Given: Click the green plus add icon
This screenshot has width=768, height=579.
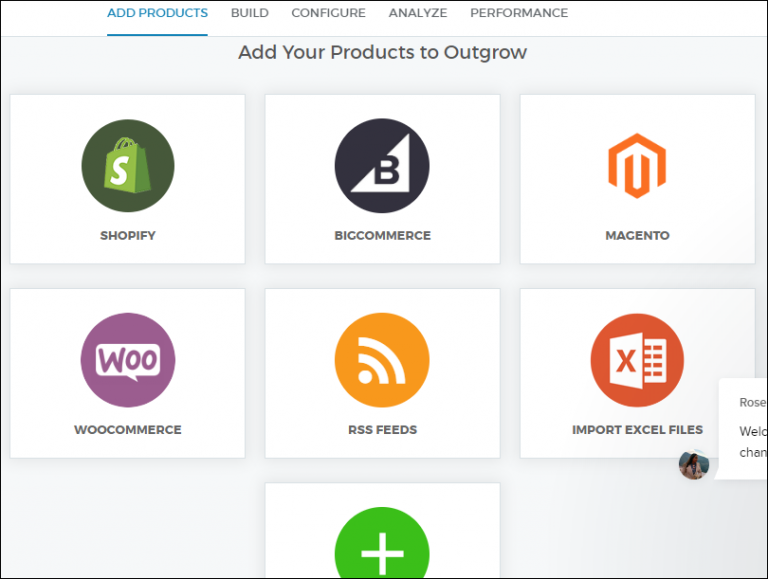Looking at the screenshot, I should click(x=382, y=550).
